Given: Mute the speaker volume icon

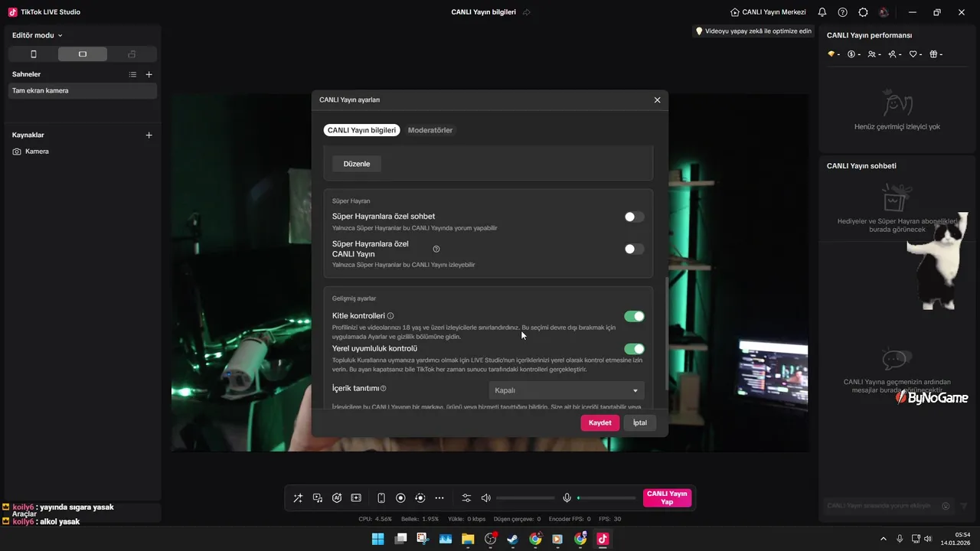Looking at the screenshot, I should 485,498.
